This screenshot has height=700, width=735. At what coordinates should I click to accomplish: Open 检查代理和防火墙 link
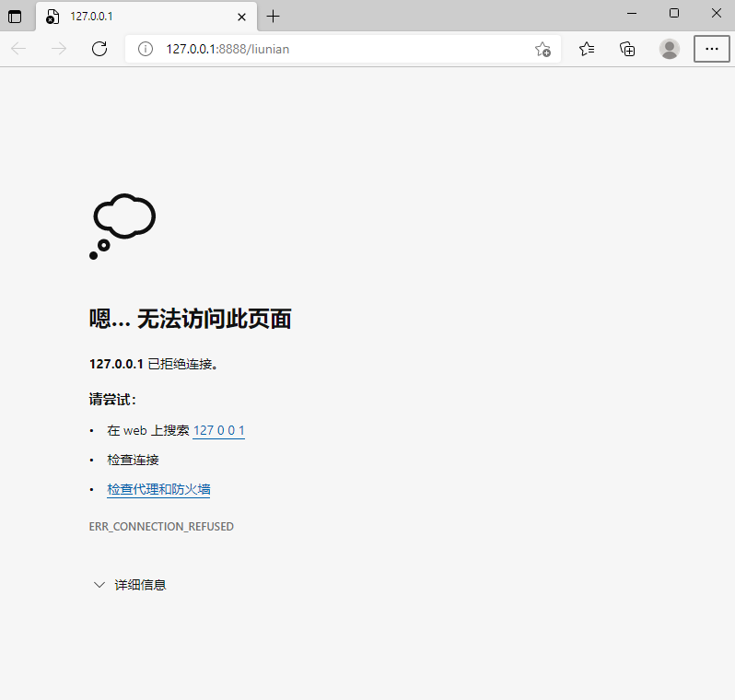pos(158,489)
